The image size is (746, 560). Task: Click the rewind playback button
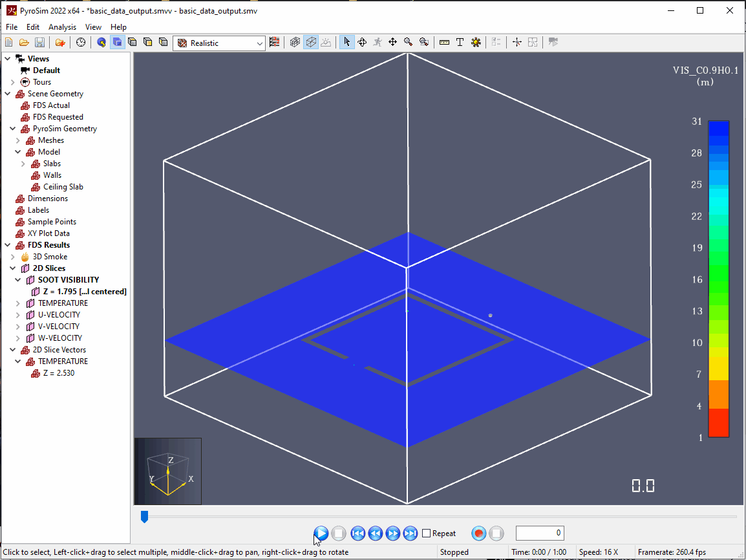(376, 533)
